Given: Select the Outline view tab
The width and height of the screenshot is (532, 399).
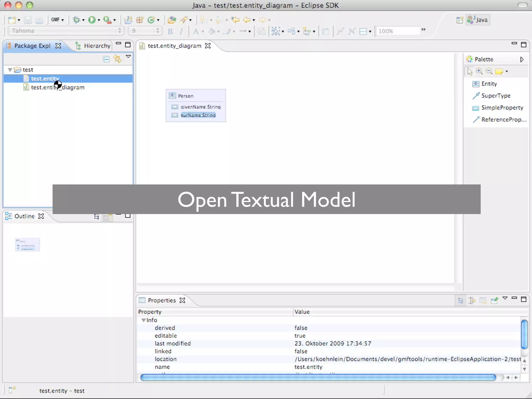Looking at the screenshot, I should [x=24, y=216].
